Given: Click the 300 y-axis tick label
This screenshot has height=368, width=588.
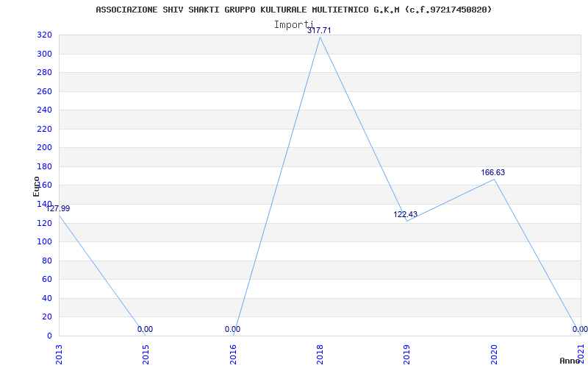Looking at the screenshot, I should pos(44,54).
